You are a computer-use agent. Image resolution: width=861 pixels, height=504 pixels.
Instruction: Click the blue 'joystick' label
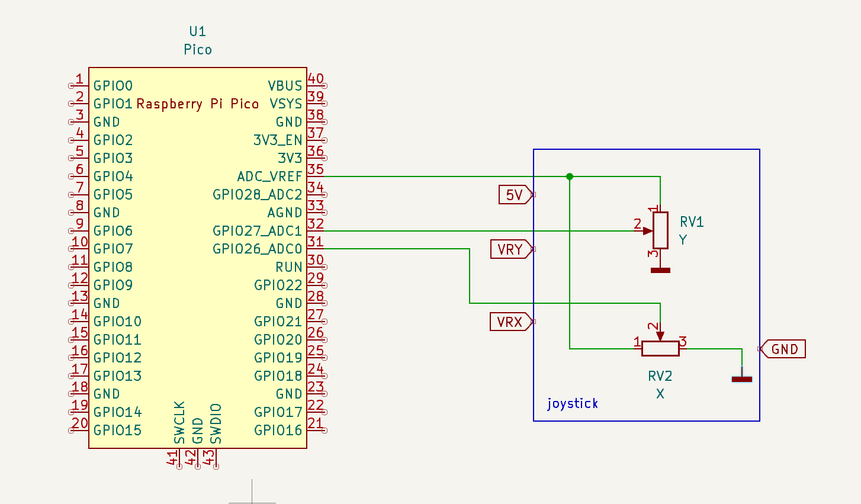[x=573, y=404]
